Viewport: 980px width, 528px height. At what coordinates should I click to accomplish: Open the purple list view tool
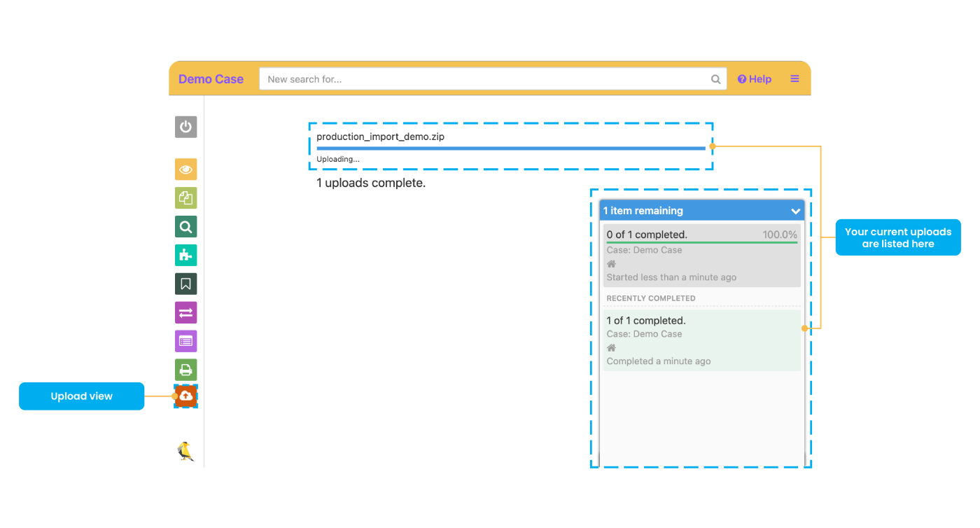click(x=185, y=341)
